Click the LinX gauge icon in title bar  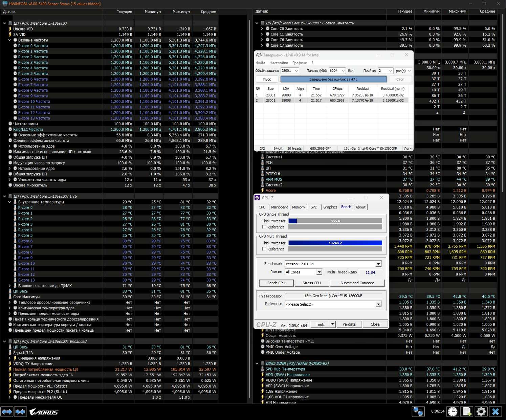click(259, 55)
